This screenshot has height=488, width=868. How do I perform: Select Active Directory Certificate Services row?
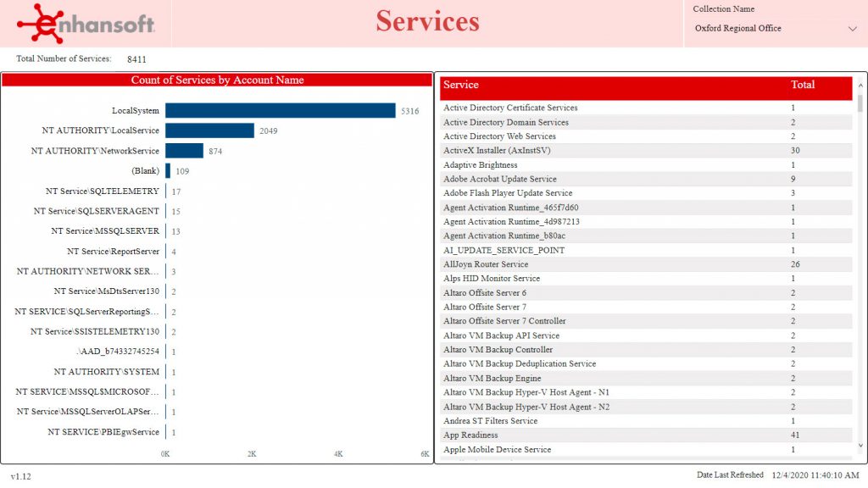coord(646,108)
